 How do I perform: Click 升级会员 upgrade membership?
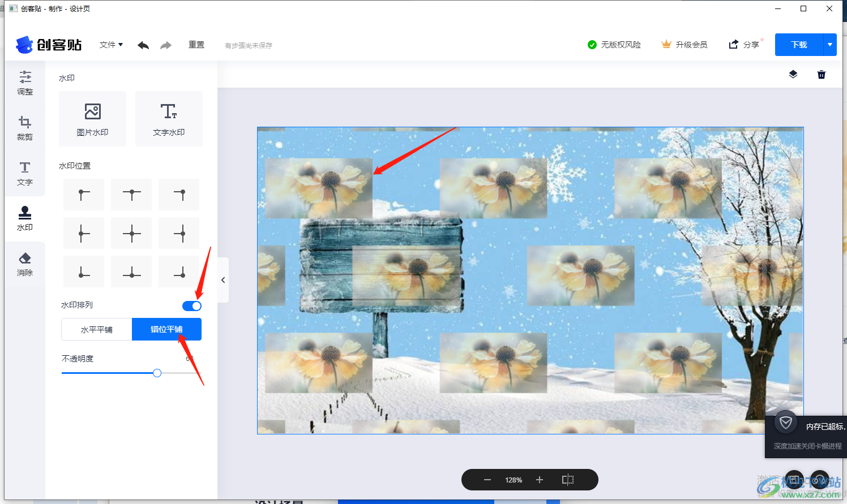click(685, 45)
